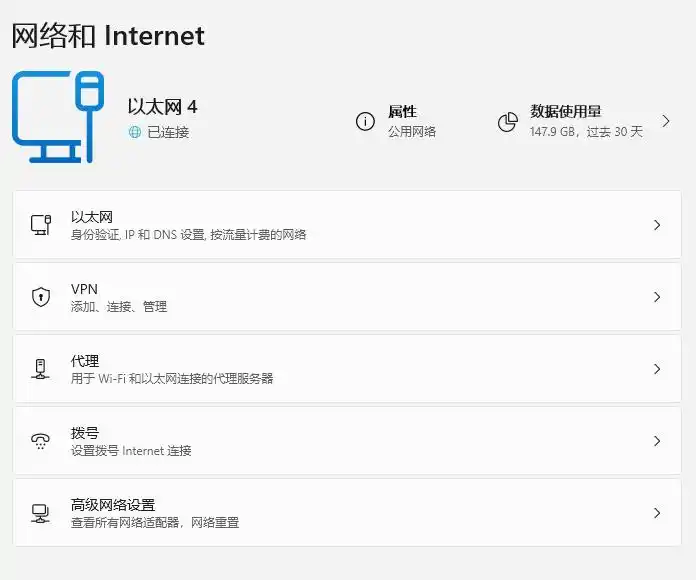The image size is (696, 580).
Task: Expand the 拨号 row chevron arrow
Action: [657, 441]
